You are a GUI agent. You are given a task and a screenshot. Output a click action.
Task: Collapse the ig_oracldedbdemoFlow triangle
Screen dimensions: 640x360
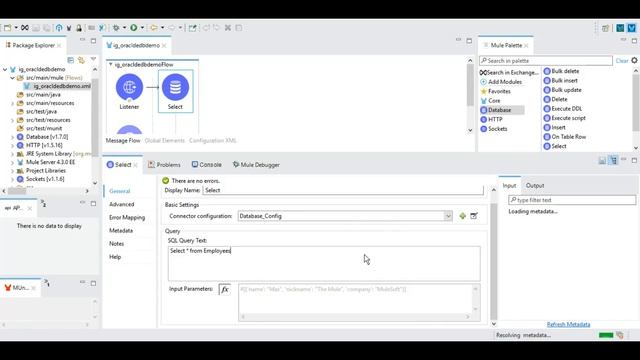(x=110, y=64)
